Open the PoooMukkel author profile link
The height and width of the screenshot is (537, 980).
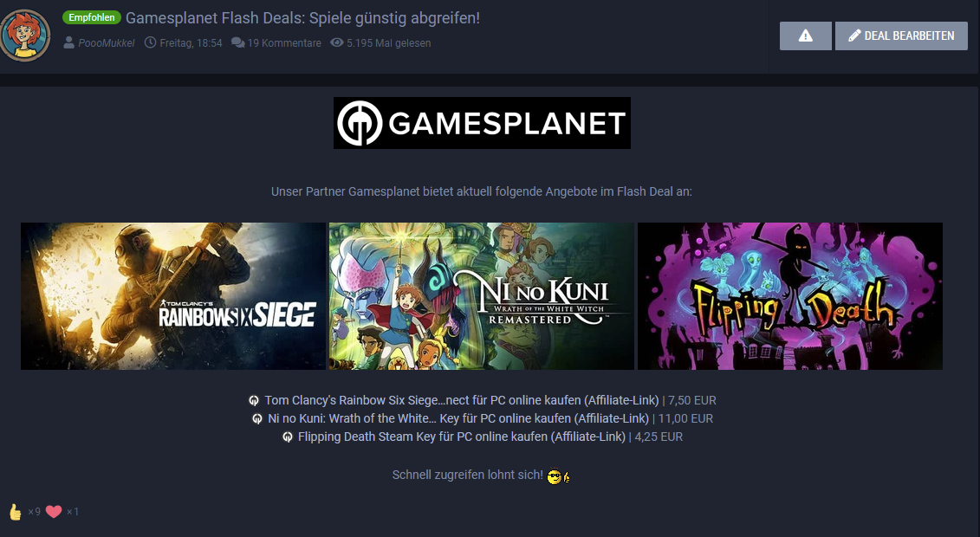click(x=107, y=43)
